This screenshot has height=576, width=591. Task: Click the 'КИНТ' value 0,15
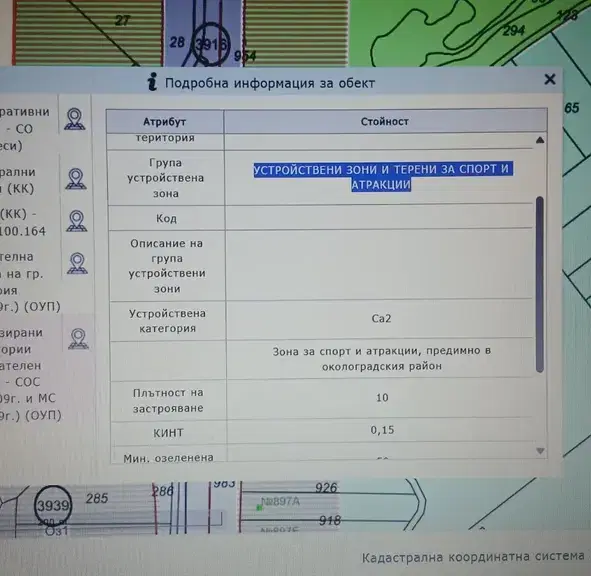click(382, 430)
